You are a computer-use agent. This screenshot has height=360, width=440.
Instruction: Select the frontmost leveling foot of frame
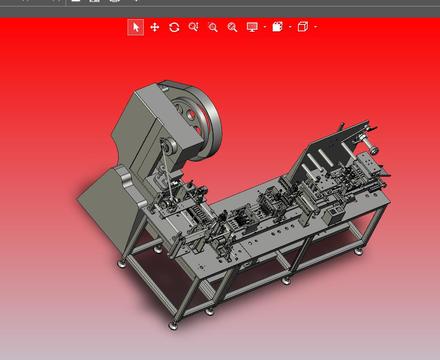click(x=173, y=326)
